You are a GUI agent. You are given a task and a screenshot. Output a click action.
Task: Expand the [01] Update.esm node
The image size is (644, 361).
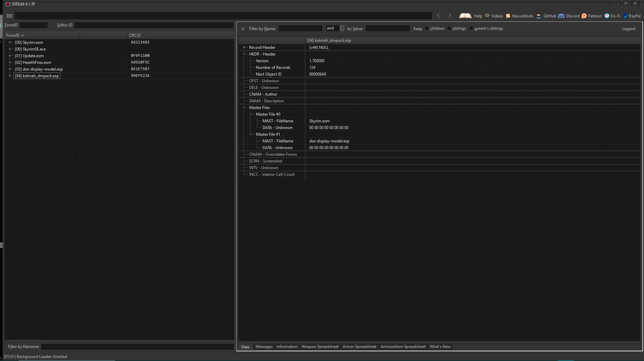pyautogui.click(x=10, y=56)
